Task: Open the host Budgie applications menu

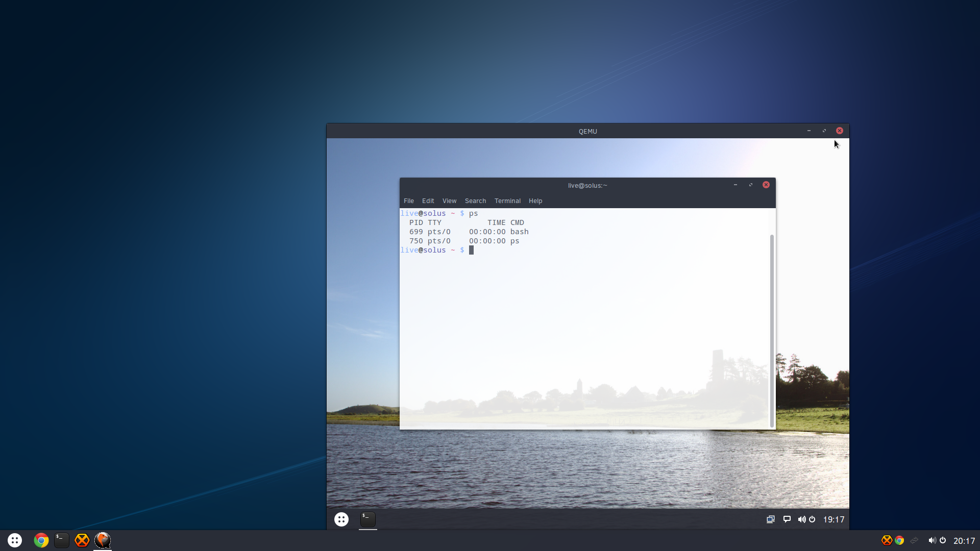Action: click(15, 540)
